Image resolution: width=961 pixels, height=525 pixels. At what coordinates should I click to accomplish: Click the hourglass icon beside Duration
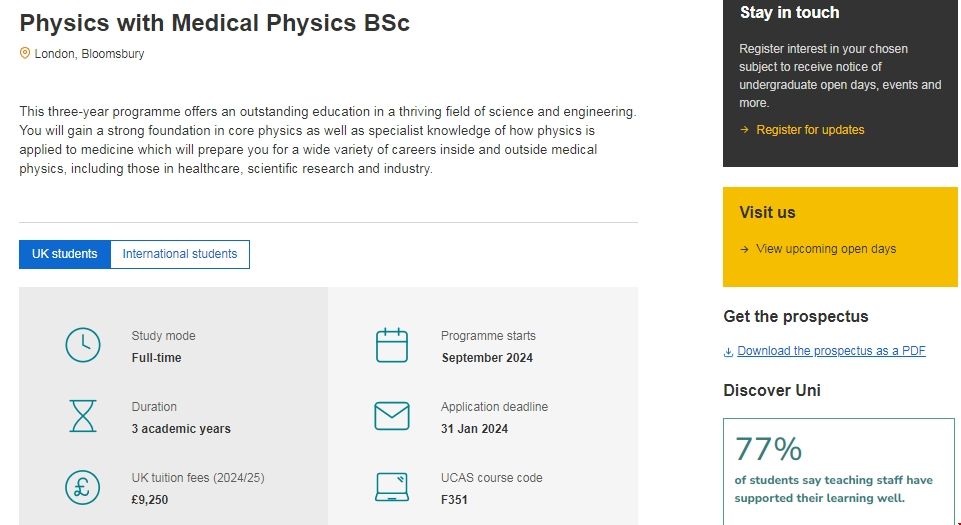click(83, 416)
